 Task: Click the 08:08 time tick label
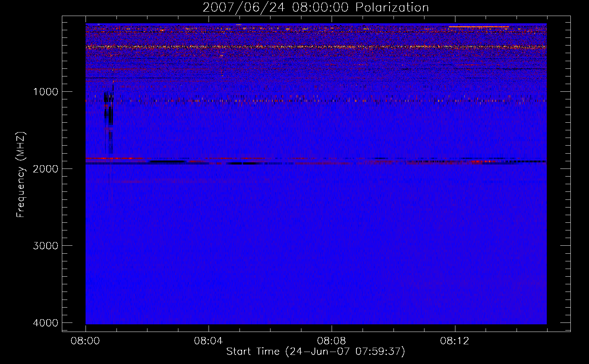(331, 341)
